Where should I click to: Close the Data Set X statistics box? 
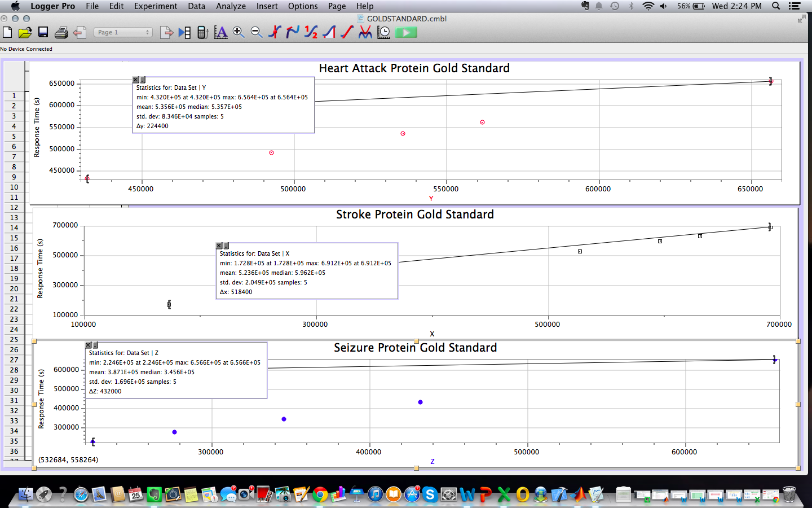point(219,246)
